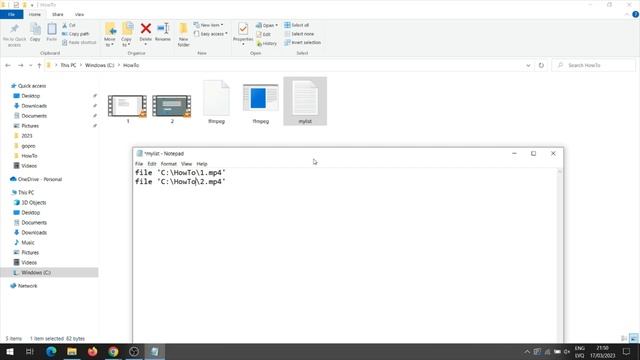Click Paste shortcut in the ribbon
640x360 pixels.
pyautogui.click(x=79, y=42)
